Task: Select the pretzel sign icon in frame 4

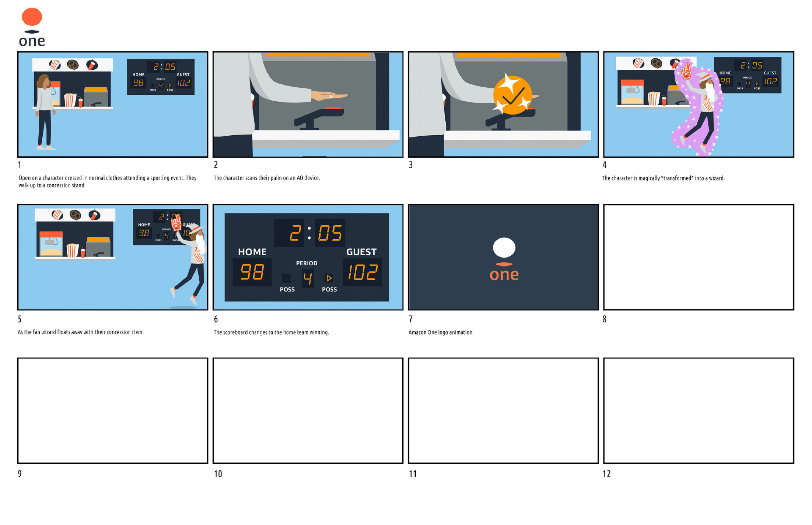Action: pyautogui.click(x=656, y=63)
